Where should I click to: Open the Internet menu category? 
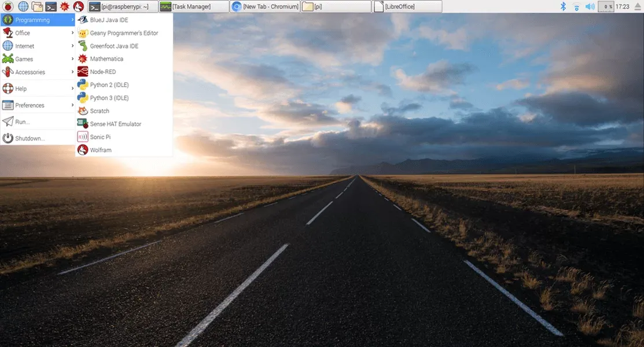pos(38,46)
